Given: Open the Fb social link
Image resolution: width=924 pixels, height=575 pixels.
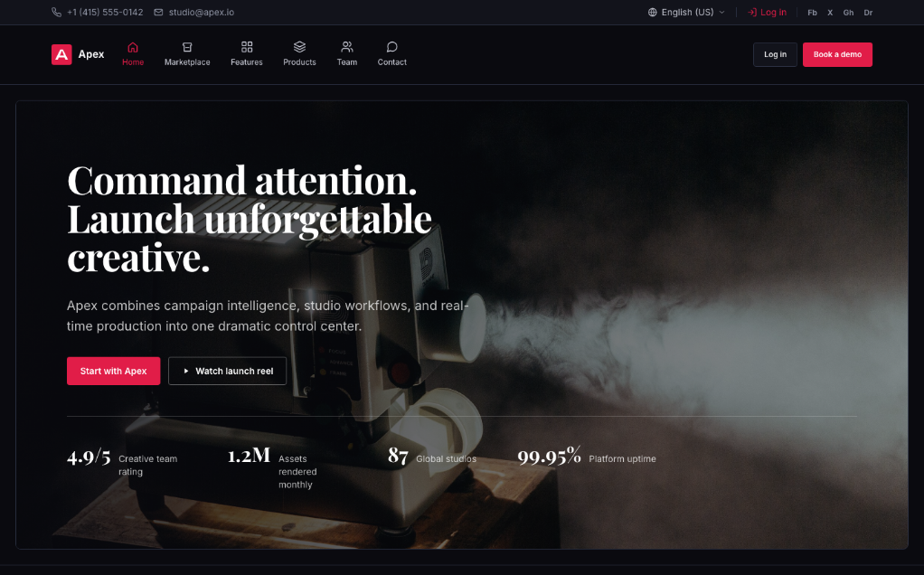Looking at the screenshot, I should click(x=812, y=13).
